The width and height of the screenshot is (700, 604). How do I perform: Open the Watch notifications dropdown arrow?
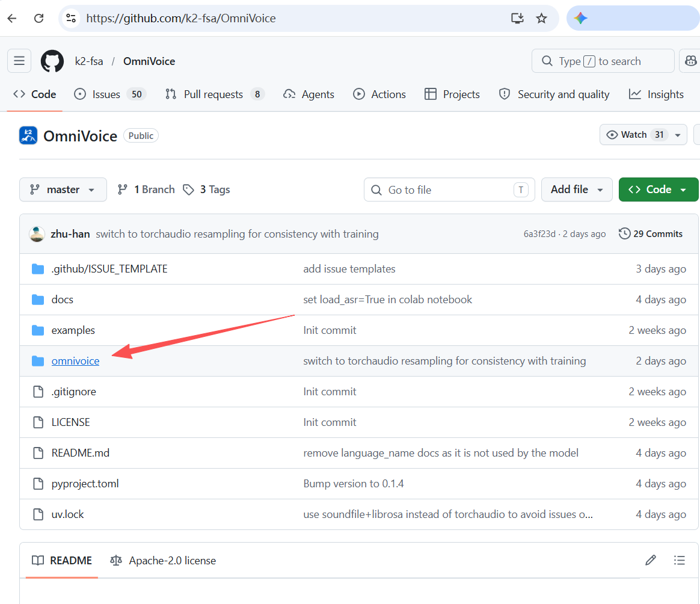679,135
